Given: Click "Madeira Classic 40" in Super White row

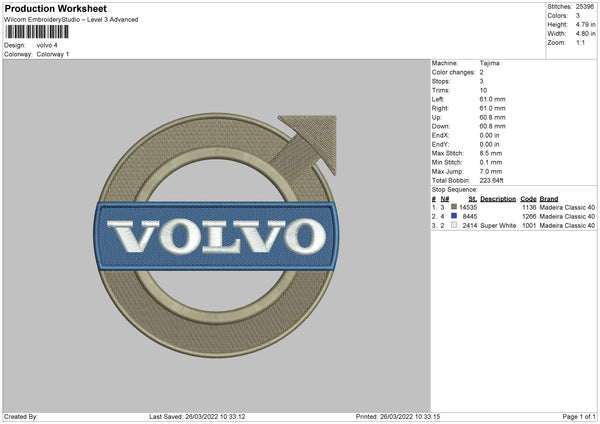Looking at the screenshot, I should pos(567,226).
